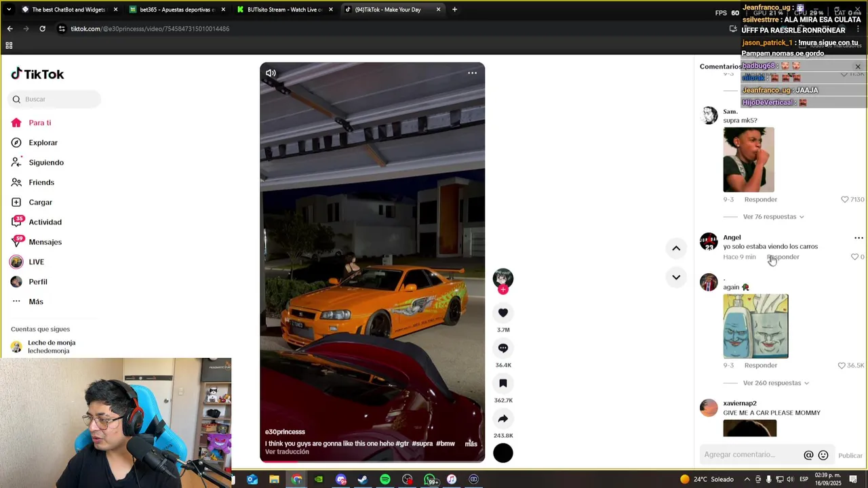Go back in browser
The height and width of the screenshot is (488, 868).
point(9,28)
